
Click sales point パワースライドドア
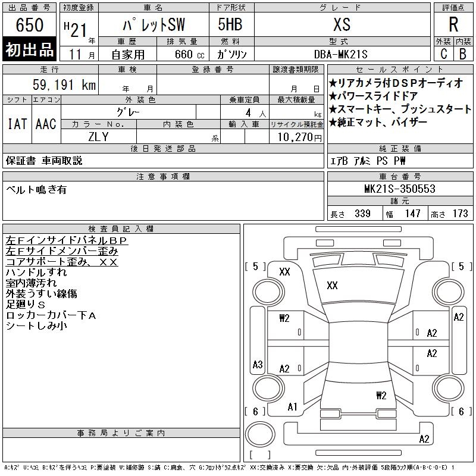[374, 96]
